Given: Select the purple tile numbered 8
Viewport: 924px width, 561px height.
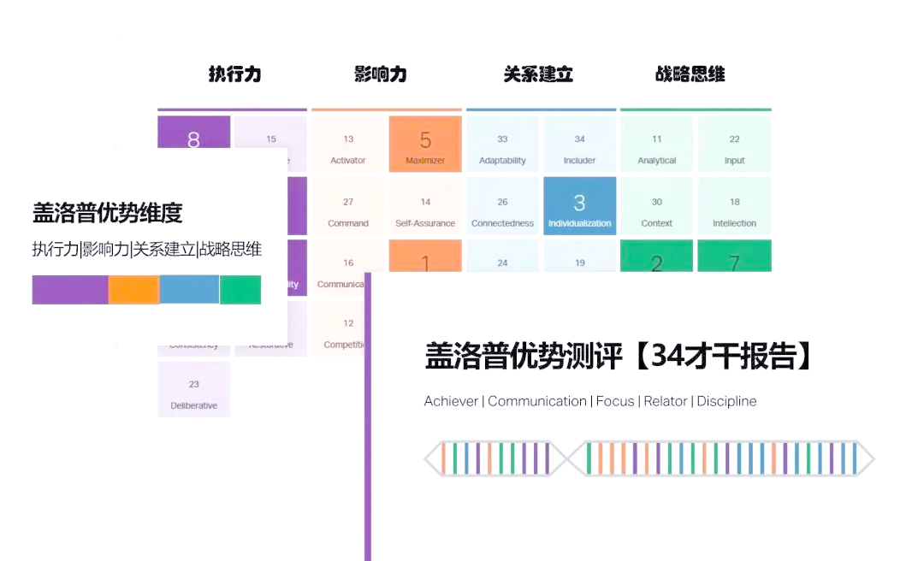Looking at the screenshot, I should point(194,132).
